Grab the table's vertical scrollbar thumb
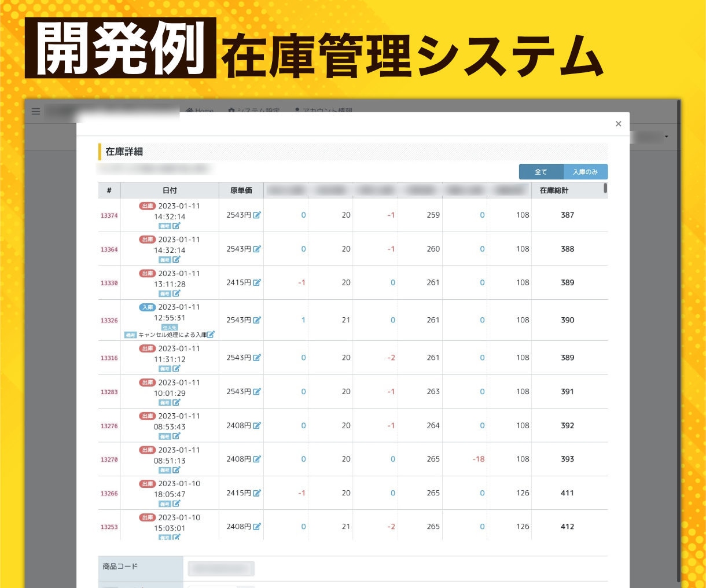706x588 pixels. (605, 188)
